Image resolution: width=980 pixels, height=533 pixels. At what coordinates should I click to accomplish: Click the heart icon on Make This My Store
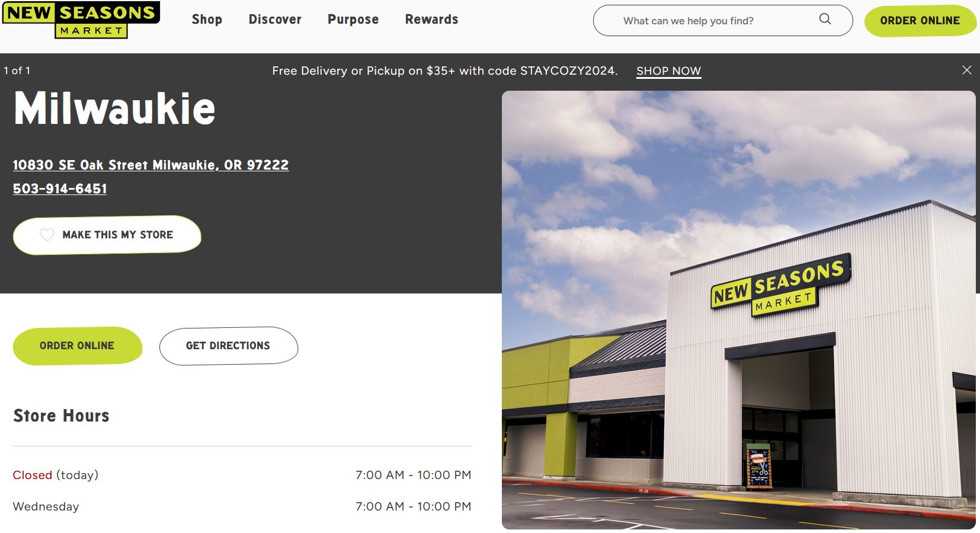coord(47,235)
